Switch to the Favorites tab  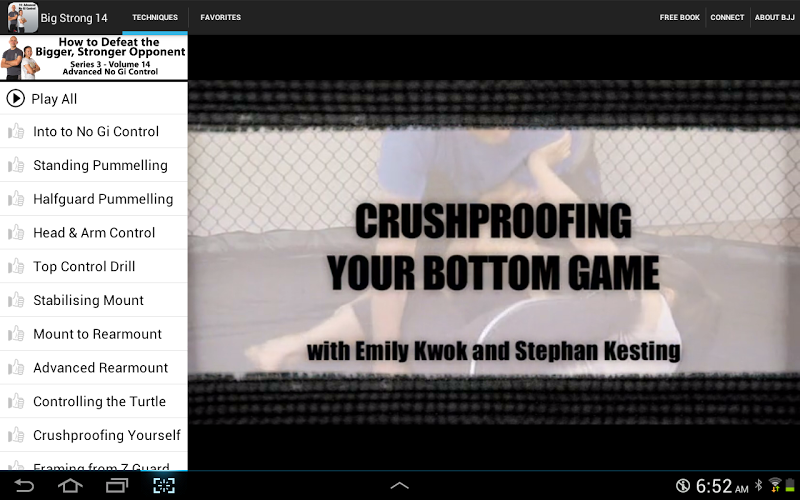220,17
